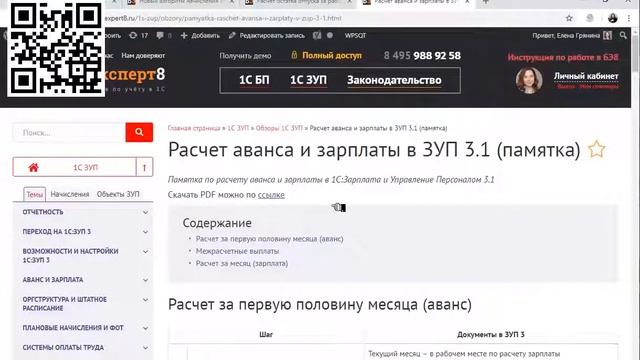This screenshot has width=640, height=360.
Task: Open Инструкция по работе в БЭ8 link
Action: [x=563, y=57]
